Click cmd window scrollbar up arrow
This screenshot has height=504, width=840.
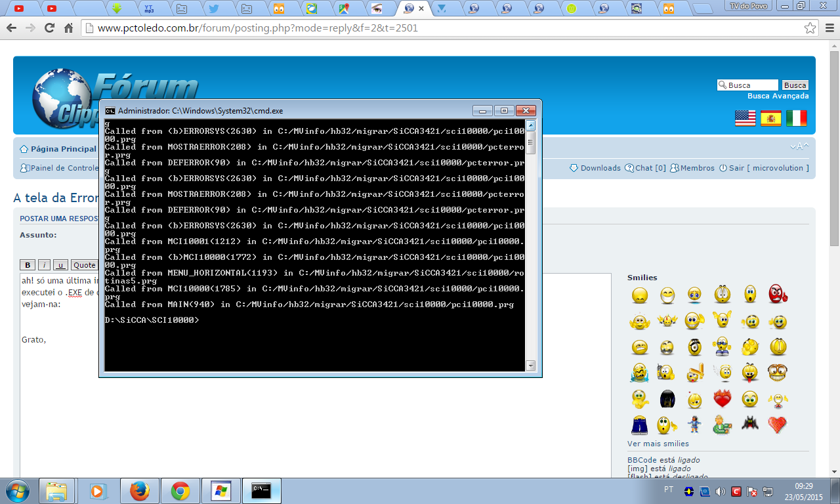click(531, 125)
